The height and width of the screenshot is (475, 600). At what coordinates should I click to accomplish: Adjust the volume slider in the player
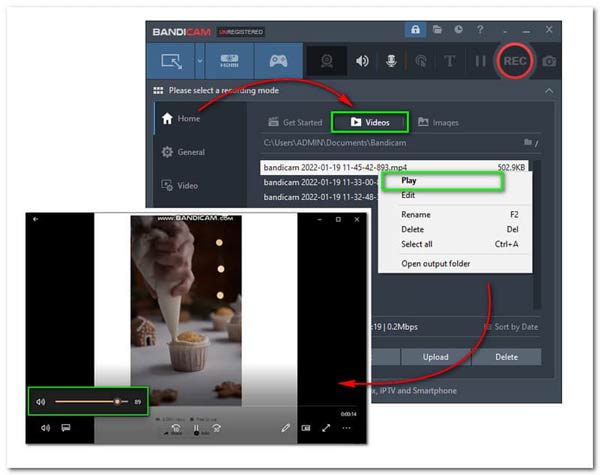(91, 402)
